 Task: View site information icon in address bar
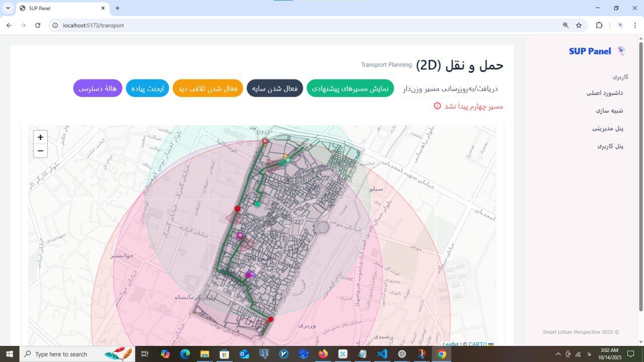[55, 25]
